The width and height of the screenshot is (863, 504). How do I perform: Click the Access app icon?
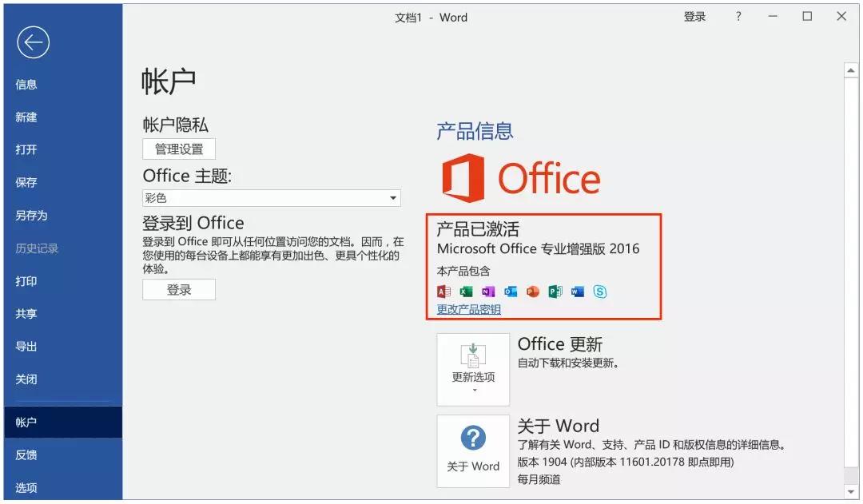[443, 292]
